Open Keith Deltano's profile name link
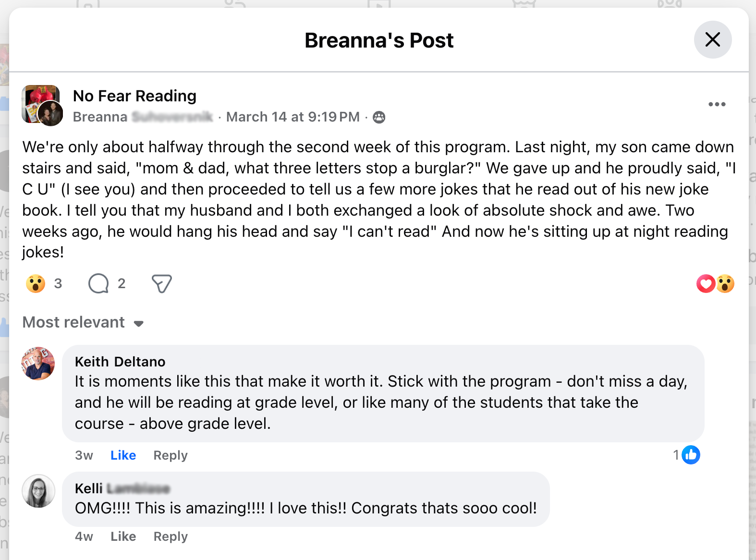This screenshot has width=756, height=560. [x=120, y=362]
